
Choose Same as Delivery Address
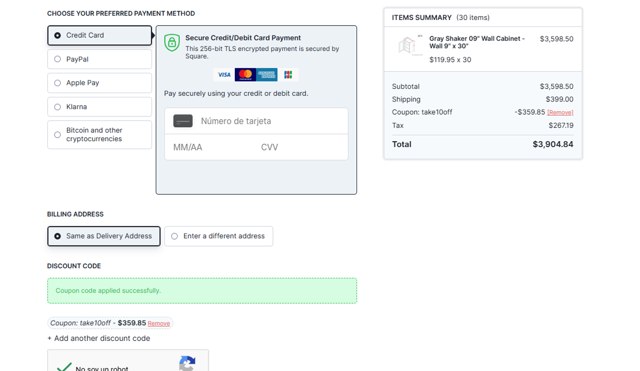[104, 236]
